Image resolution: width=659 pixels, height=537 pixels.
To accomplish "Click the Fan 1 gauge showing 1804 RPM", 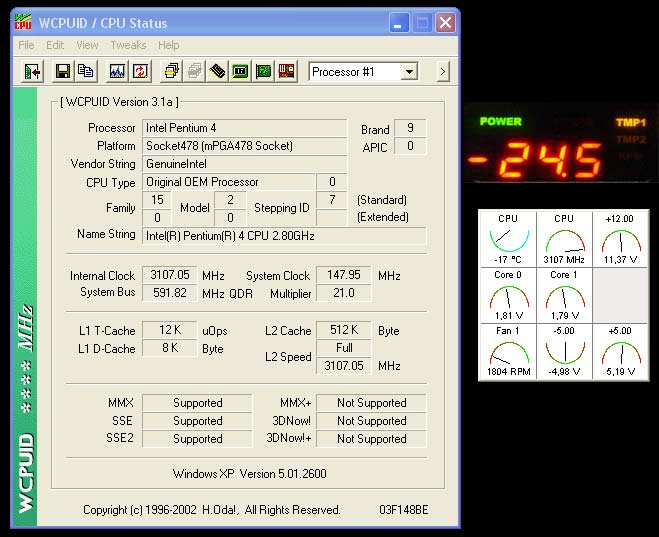I will point(508,351).
